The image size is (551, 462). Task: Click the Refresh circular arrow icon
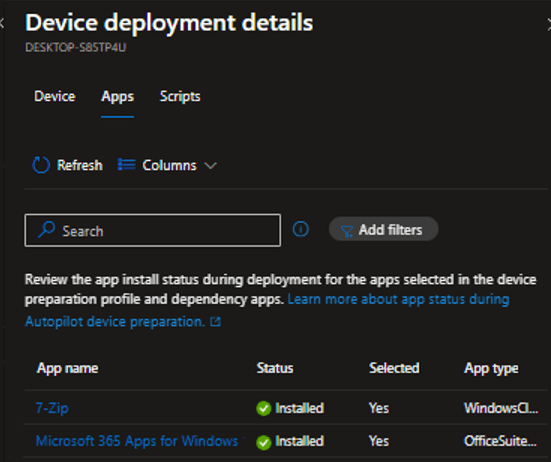pyautogui.click(x=41, y=165)
